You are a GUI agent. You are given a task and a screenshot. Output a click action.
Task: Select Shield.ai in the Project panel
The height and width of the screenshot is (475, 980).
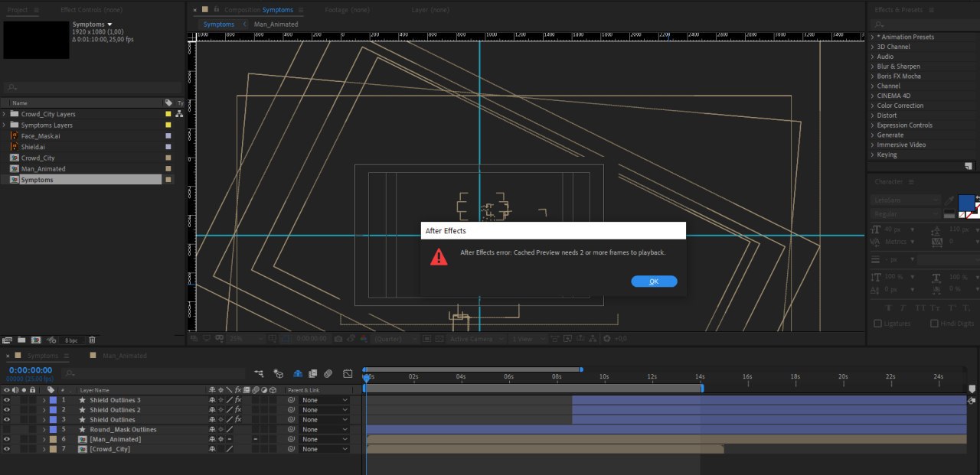(x=33, y=147)
